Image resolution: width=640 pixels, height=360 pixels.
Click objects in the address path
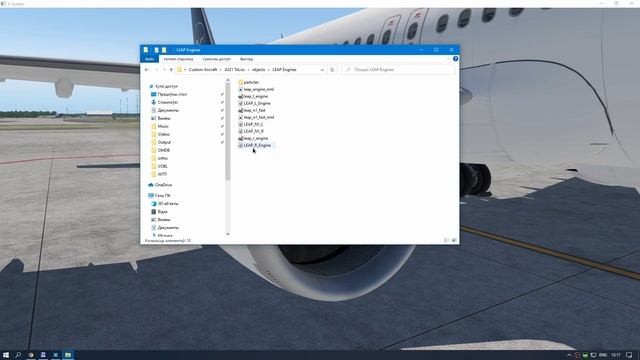[259, 70]
